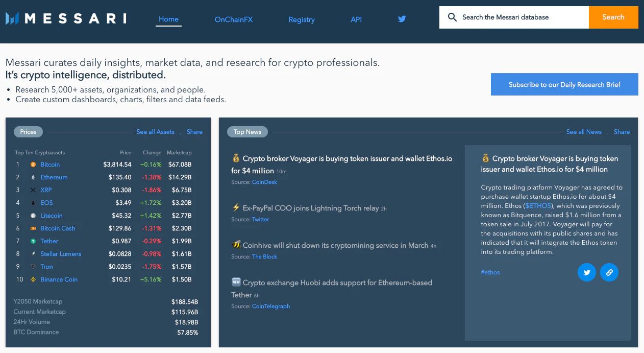
Task: Click lightning bolt emoji on Ex-PayPal headline
Action: pyautogui.click(x=236, y=208)
